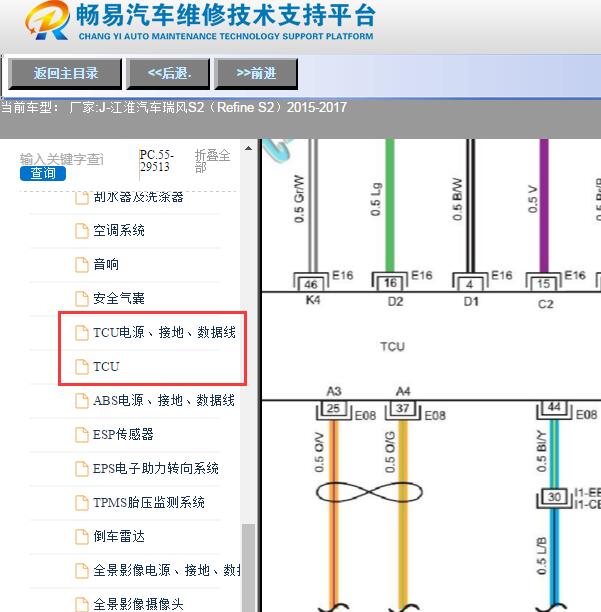Click connector pin 15 at E16
The height and width of the screenshot is (612, 601).
543,284
